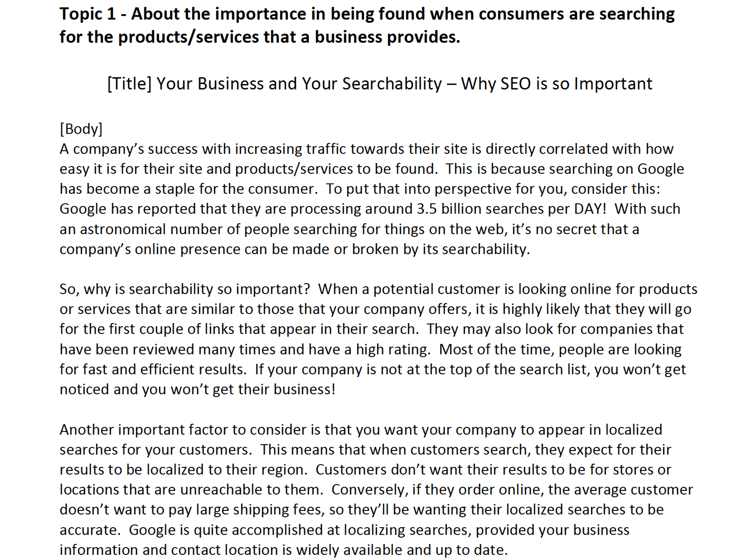Screen dimensions: 756x558
Task: Click the "Topic 1" bold heading
Action: tap(88, 15)
